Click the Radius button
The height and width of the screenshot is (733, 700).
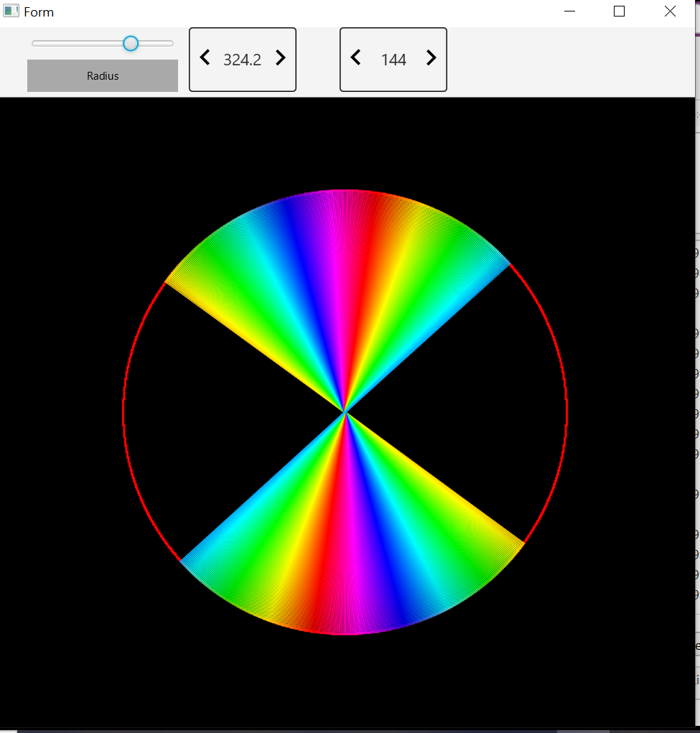103,75
